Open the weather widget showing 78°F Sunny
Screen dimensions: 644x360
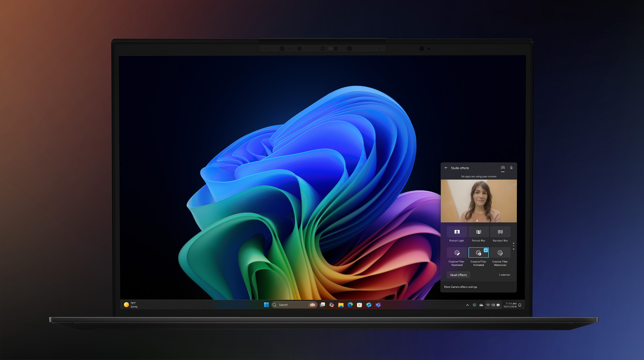(x=131, y=305)
